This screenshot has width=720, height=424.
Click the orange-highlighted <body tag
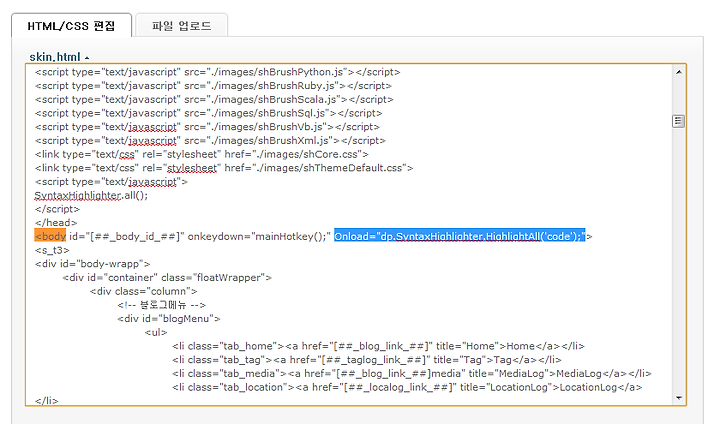tap(50, 237)
